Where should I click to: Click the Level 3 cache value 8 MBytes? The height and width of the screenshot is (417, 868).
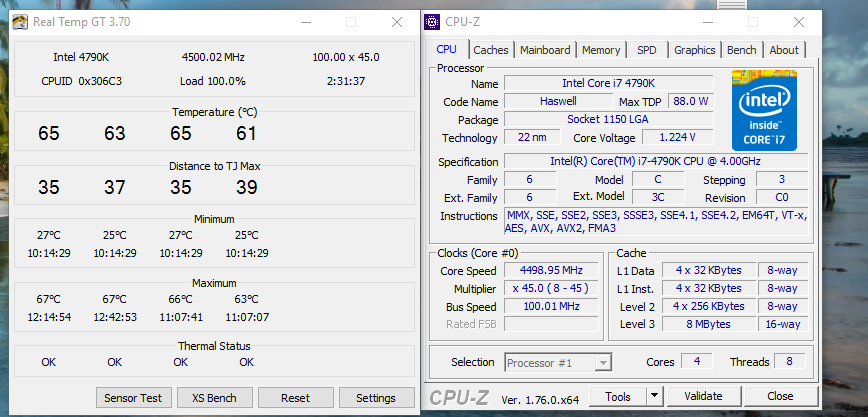coord(709,324)
